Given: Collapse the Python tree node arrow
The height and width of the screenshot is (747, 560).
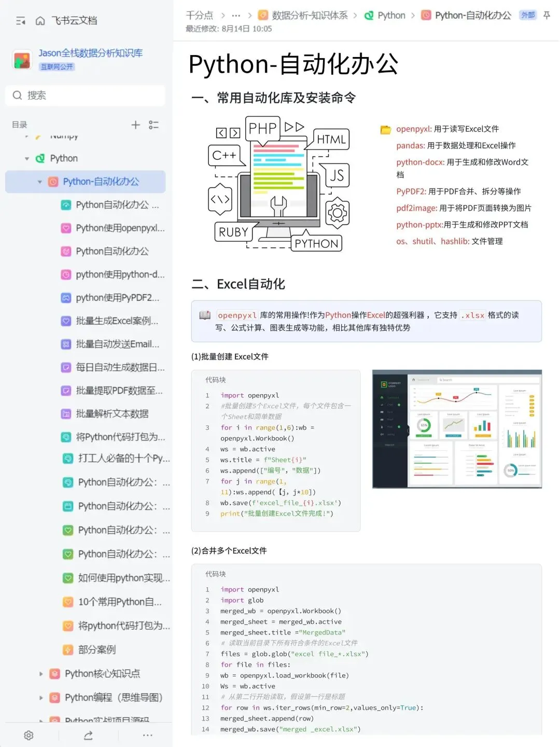Looking at the screenshot, I should coord(27,159).
